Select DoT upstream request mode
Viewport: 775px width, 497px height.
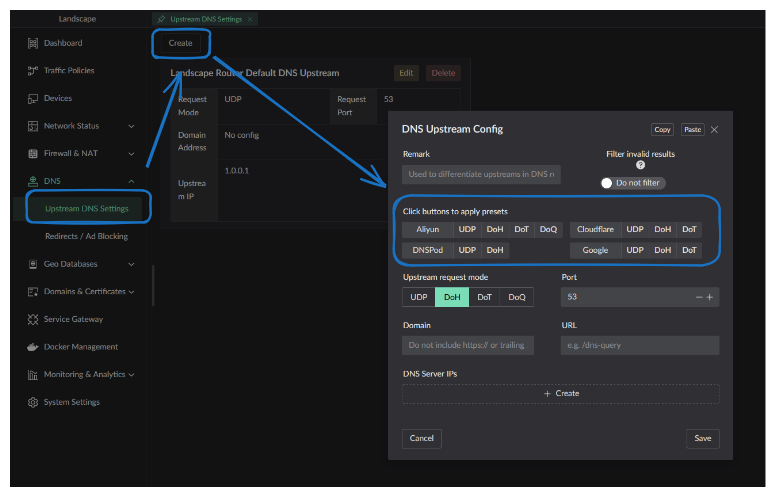coord(484,297)
